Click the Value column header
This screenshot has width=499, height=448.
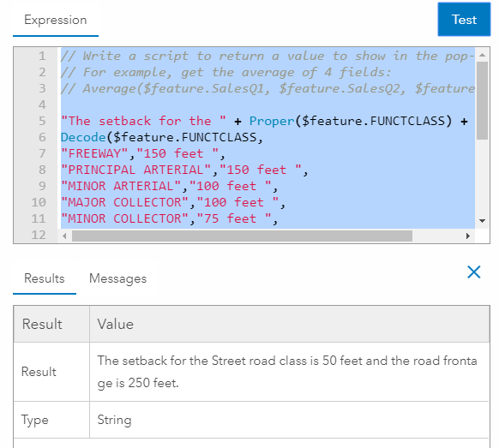click(x=290, y=324)
